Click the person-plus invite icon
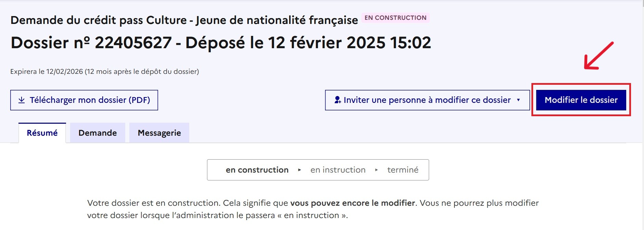 tap(338, 100)
